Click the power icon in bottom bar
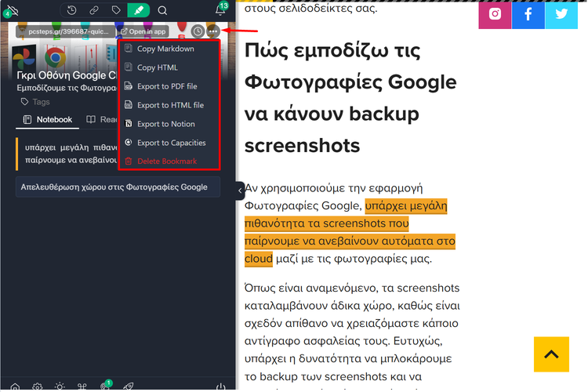The width and height of the screenshot is (588, 392). [221, 387]
